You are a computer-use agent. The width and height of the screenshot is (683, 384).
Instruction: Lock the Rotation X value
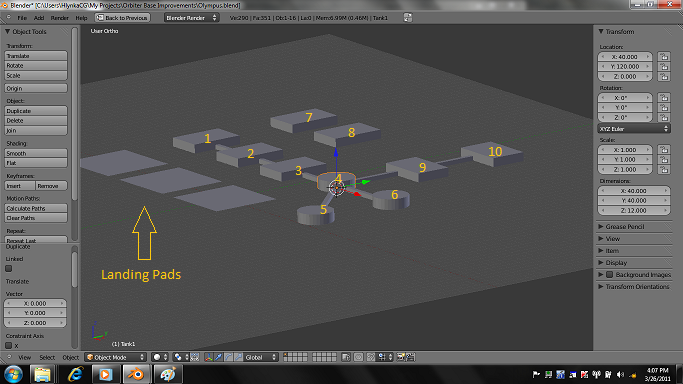tap(664, 98)
